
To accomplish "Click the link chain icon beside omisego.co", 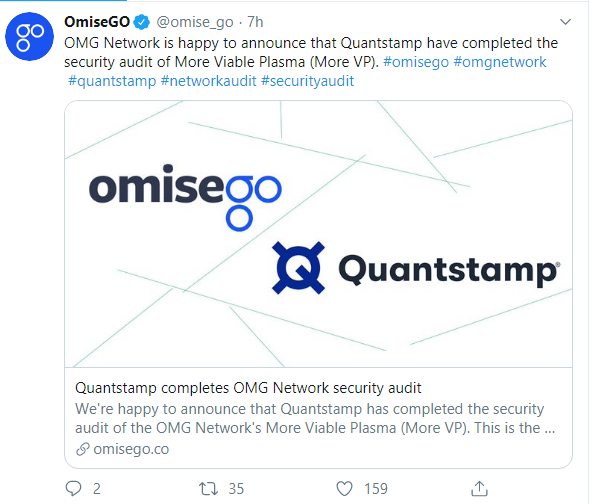I will coord(83,449).
